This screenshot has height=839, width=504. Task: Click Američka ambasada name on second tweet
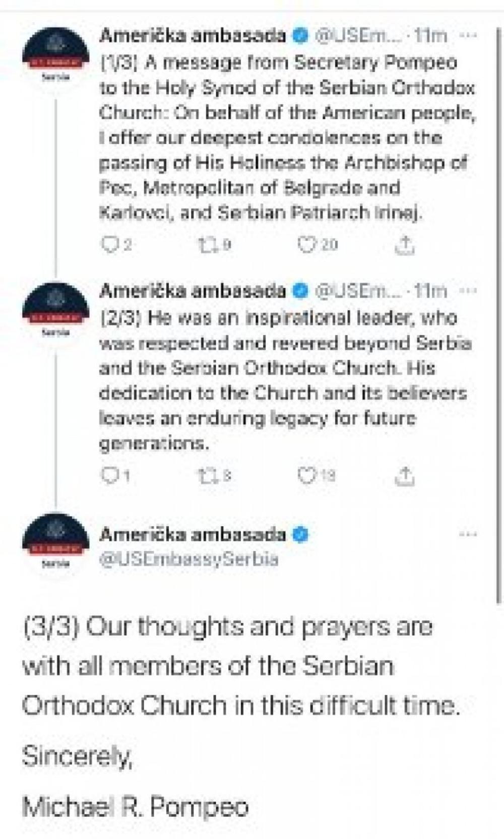tap(193, 291)
